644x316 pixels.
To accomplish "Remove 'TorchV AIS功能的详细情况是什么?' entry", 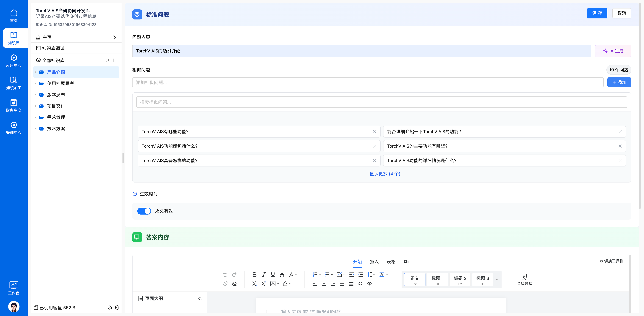I will point(620,161).
